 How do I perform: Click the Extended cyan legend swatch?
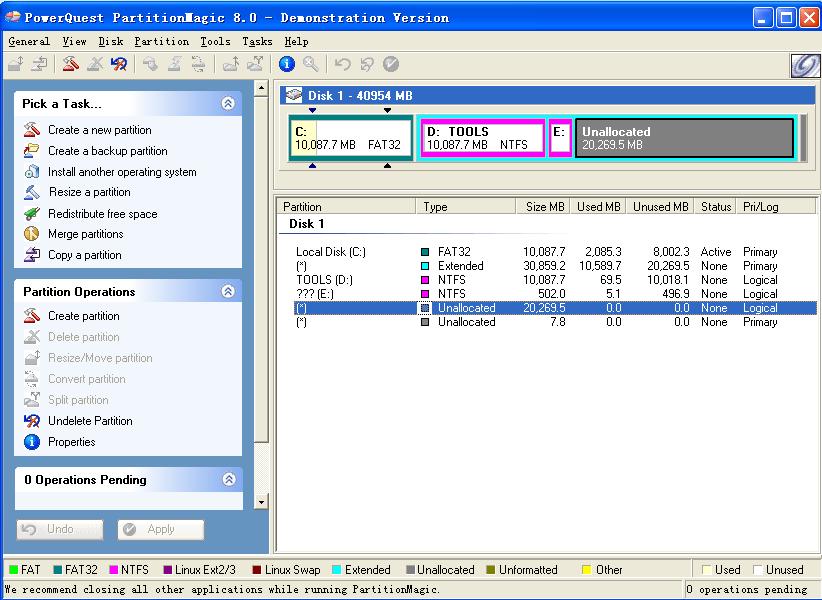pos(337,570)
